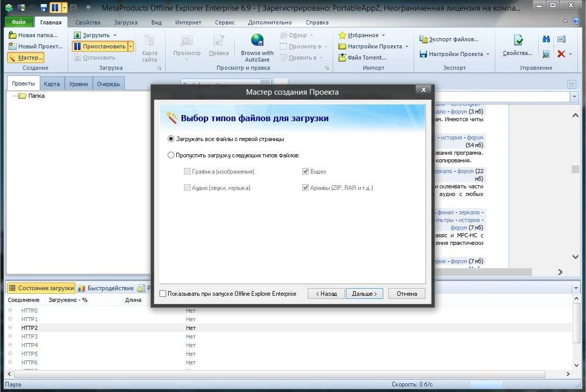586x392 pixels.
Task: Toggle the Аудио (звуки, музыка) checkbox
Action: click(187, 188)
